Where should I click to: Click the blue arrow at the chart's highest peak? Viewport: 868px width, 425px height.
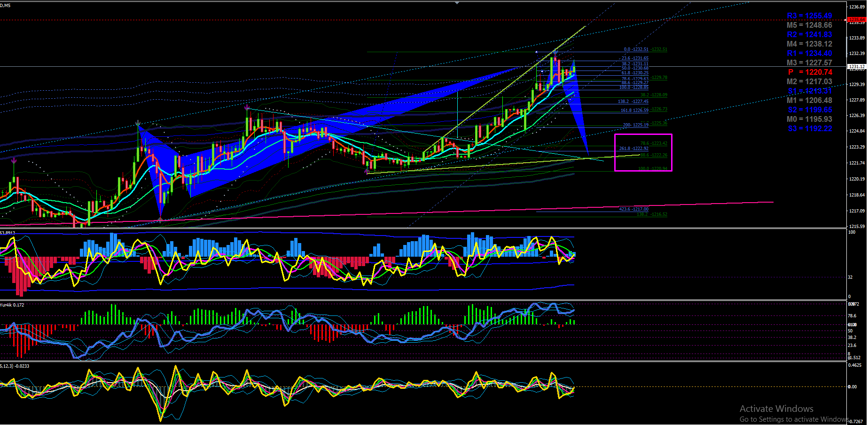pyautogui.click(x=555, y=53)
